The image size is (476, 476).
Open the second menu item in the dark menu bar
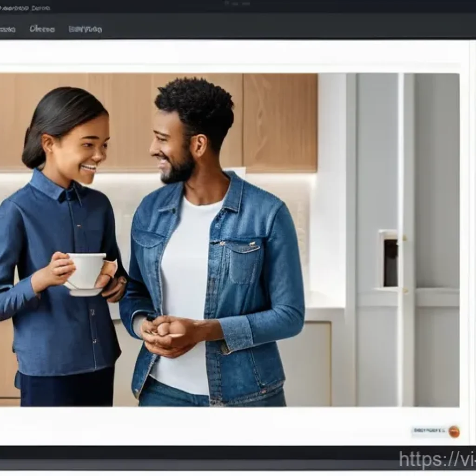pyautogui.click(x=42, y=29)
